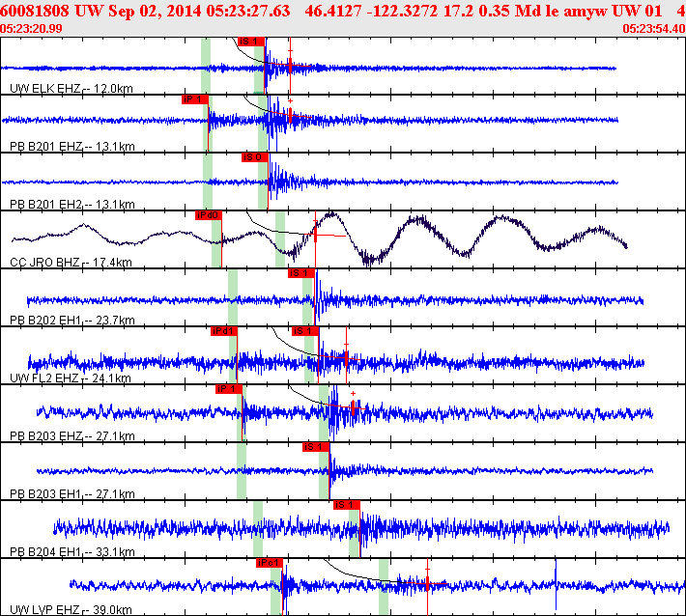Click the iS 1 pick flag on PB B204 EH1 trace
Image resolution: width=686 pixels, height=616 pixels.
point(347,505)
